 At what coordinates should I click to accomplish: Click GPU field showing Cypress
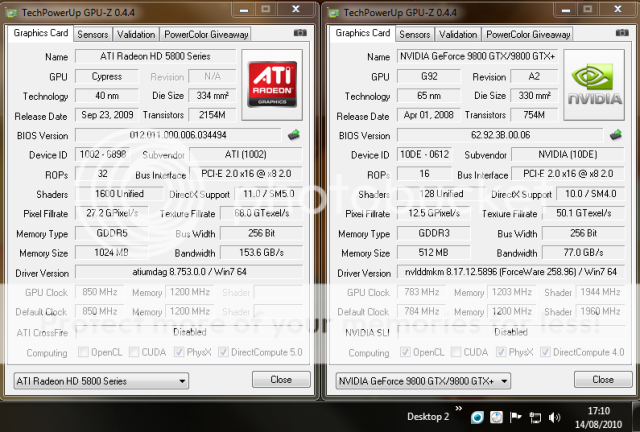click(x=107, y=76)
